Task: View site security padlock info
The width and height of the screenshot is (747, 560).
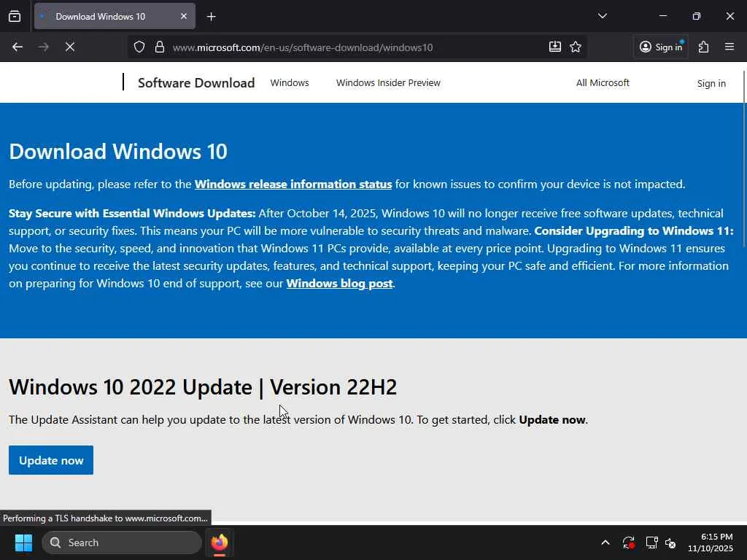Action: click(x=160, y=47)
